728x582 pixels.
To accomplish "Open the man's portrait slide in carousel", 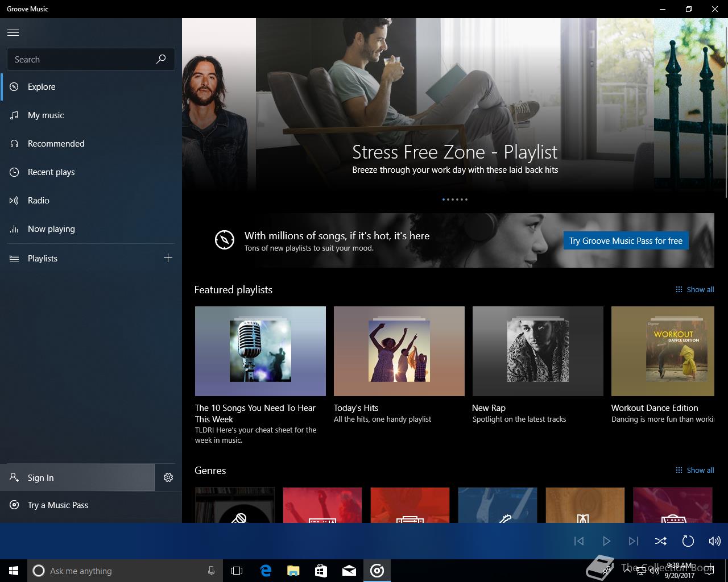I will click(x=219, y=105).
